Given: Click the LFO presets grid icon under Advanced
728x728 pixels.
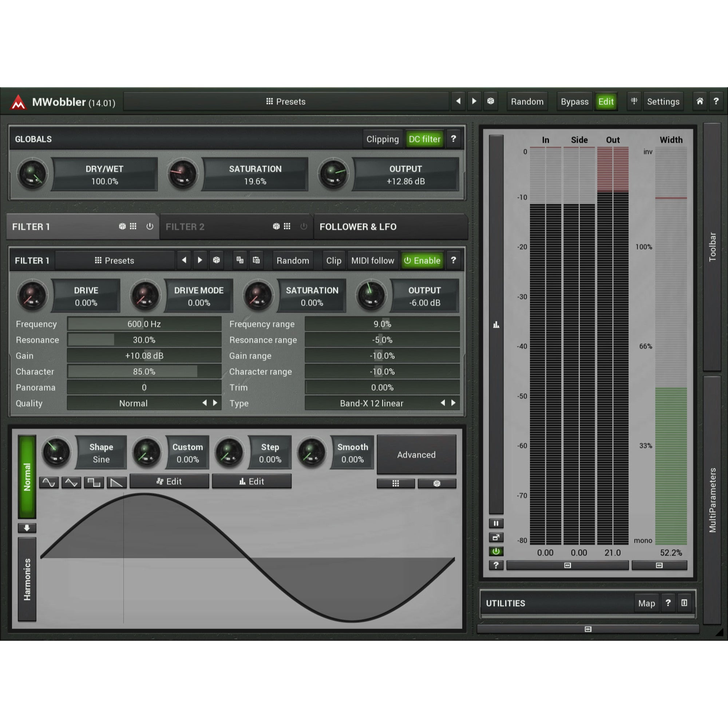Looking at the screenshot, I should pyautogui.click(x=396, y=483).
